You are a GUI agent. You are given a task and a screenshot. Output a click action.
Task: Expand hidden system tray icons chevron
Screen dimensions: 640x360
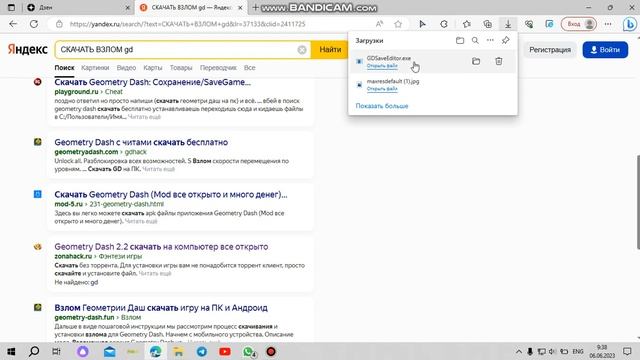pyautogui.click(x=518, y=351)
